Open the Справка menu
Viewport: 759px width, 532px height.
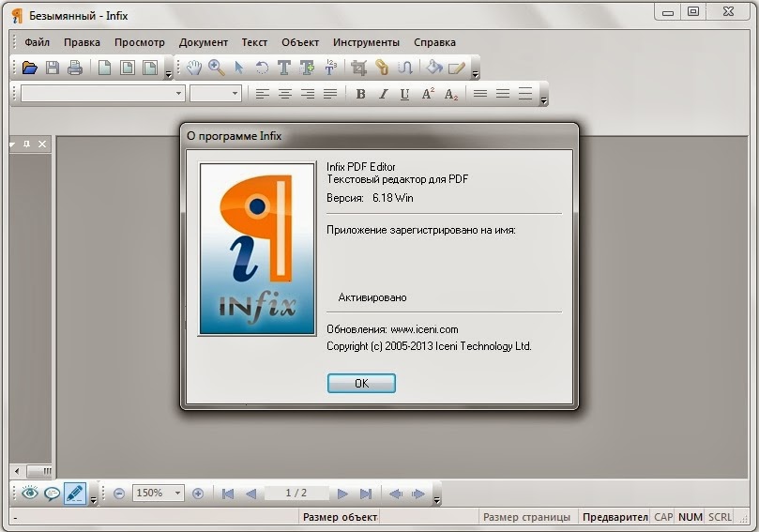[434, 42]
